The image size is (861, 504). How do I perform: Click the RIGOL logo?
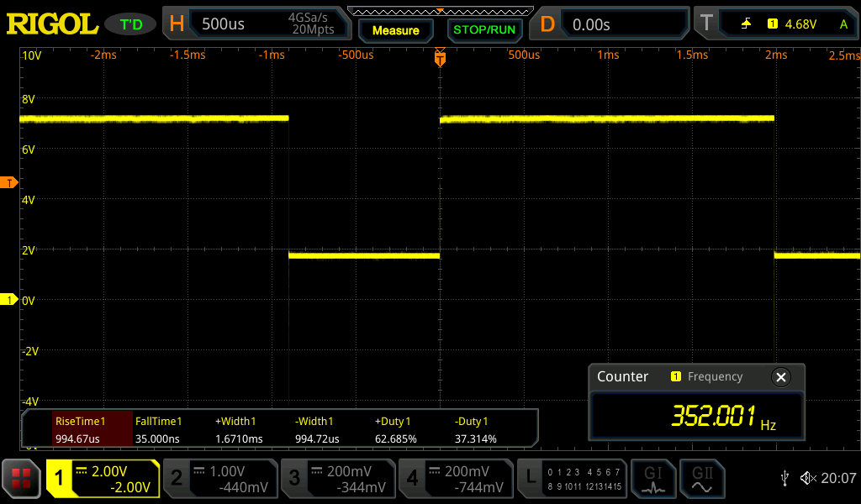point(52,24)
